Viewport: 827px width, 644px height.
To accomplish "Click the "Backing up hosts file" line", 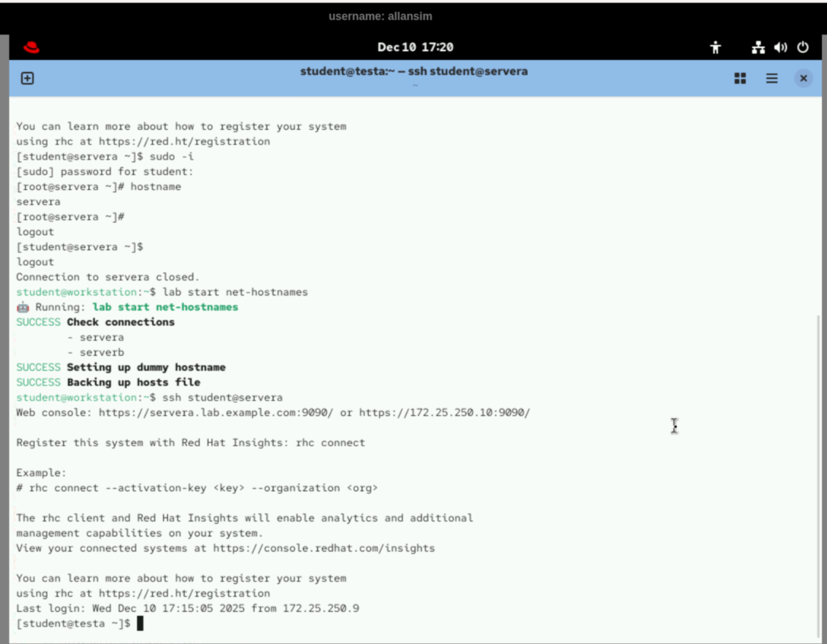I will tap(108, 383).
